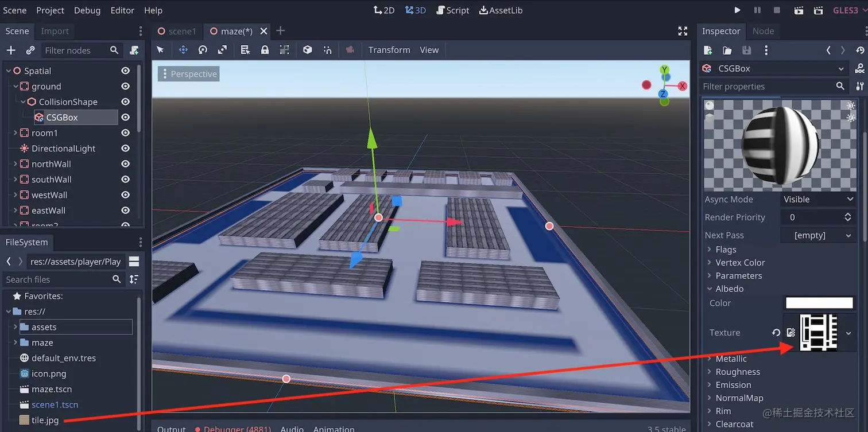Create a new resource in Inspector

coord(708,50)
